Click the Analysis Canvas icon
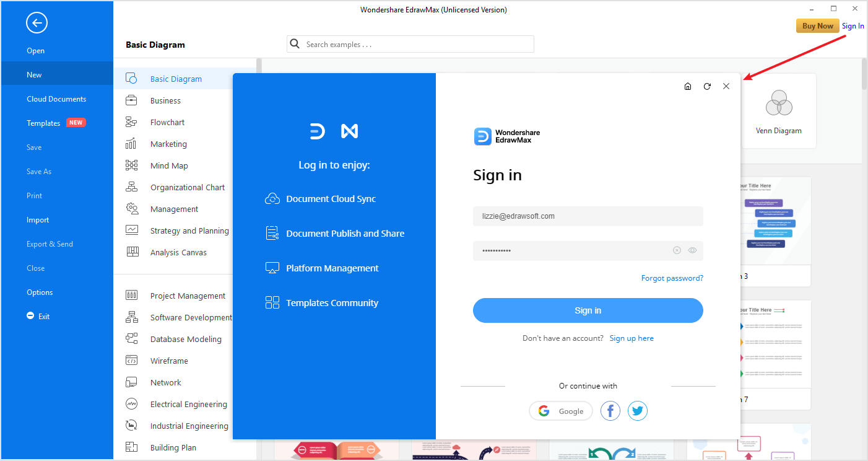The height and width of the screenshot is (461, 868). [131, 252]
